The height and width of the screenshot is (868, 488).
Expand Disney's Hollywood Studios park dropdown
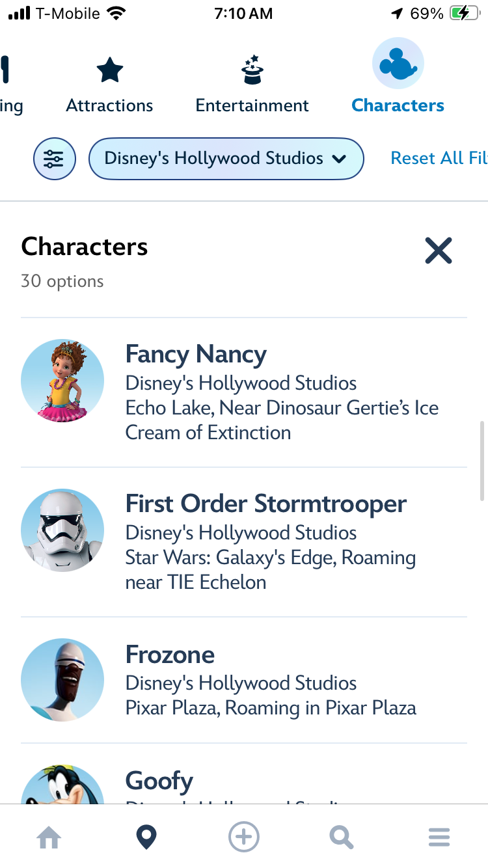tap(225, 159)
